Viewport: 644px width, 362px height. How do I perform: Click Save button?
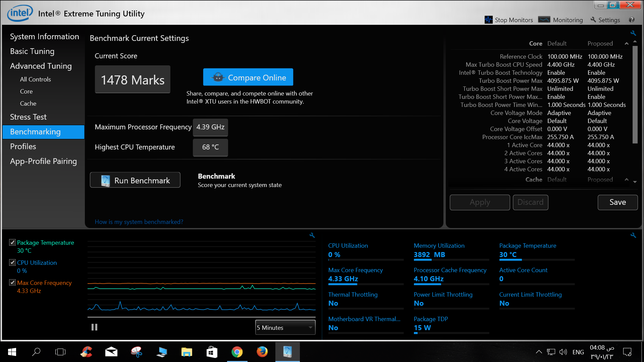point(618,202)
